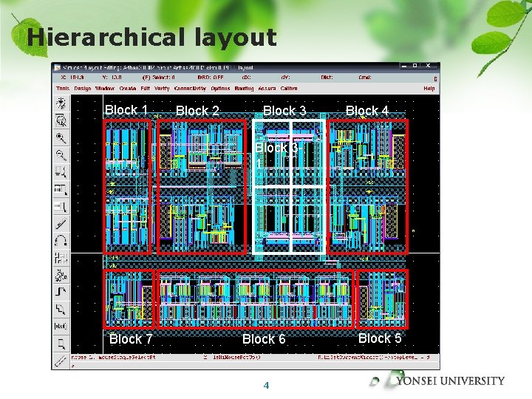Click the 'Cmd:' status field

pos(365,78)
